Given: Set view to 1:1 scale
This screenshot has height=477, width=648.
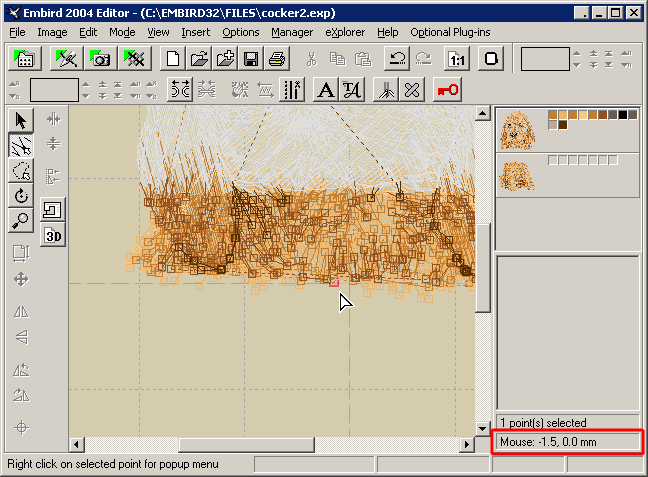Looking at the screenshot, I should [457, 58].
